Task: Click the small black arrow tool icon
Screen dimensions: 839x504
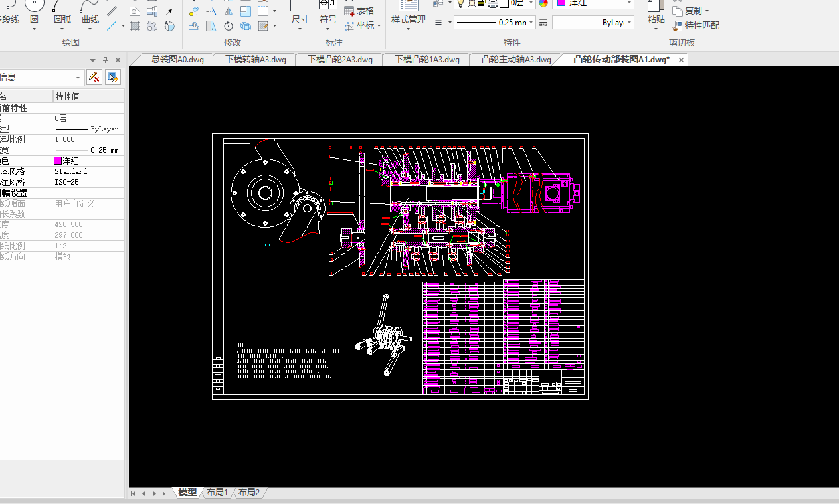Action: 169,11
